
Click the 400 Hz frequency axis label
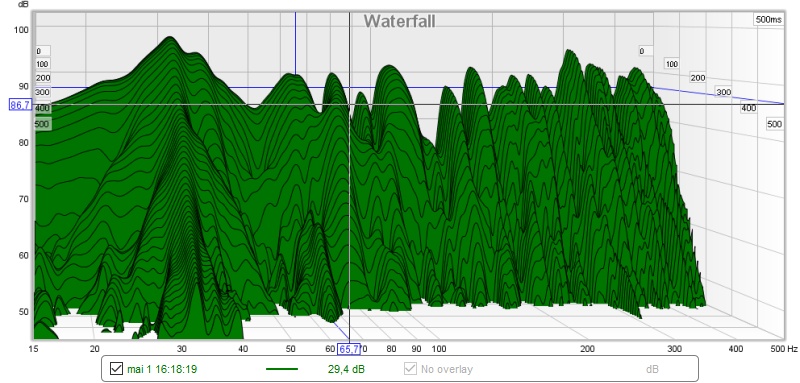[x=735, y=349]
